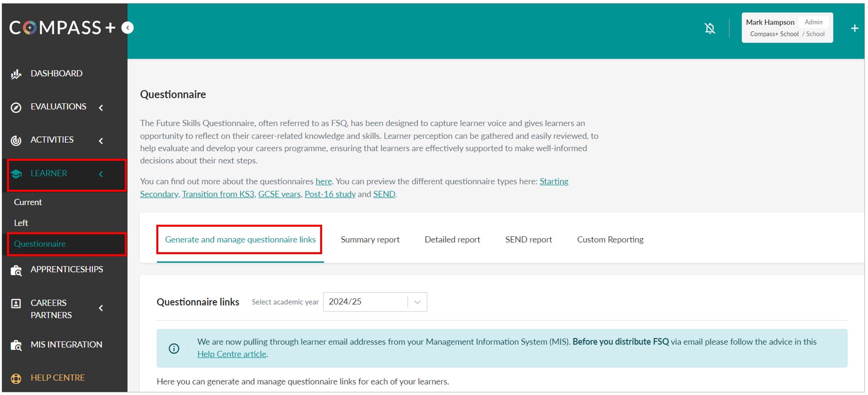
Task: Open the Transition from KS3 link
Action: coord(218,194)
